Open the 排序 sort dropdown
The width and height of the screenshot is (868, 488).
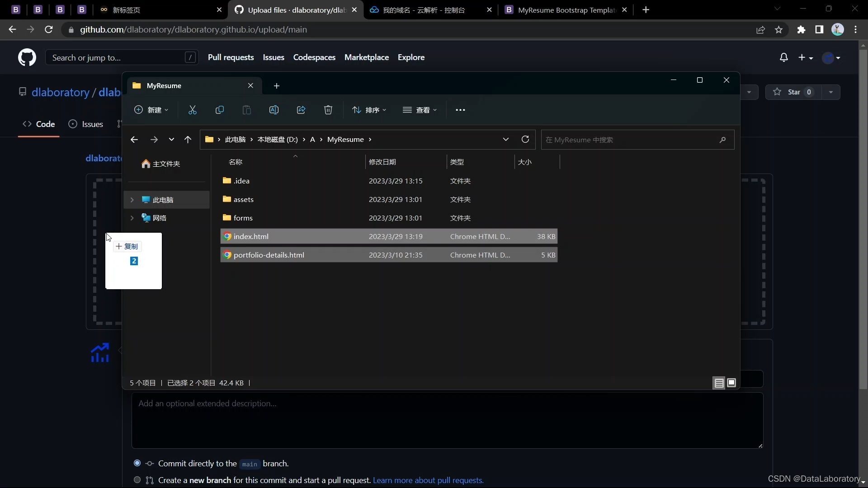(x=369, y=110)
